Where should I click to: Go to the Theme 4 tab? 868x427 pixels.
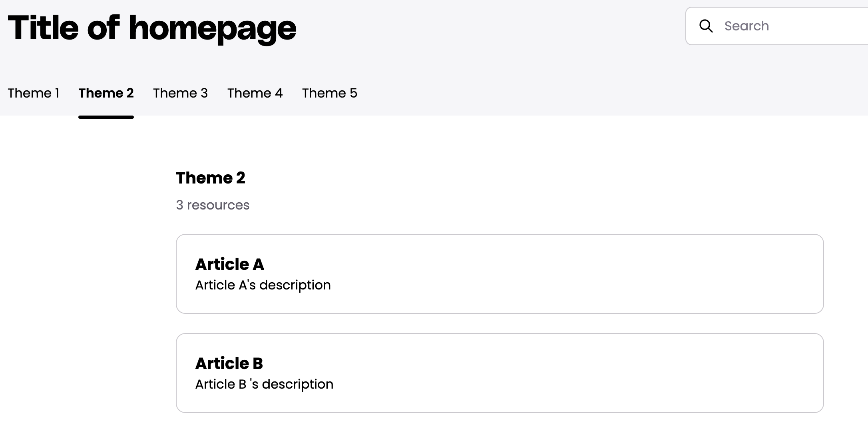(x=255, y=93)
